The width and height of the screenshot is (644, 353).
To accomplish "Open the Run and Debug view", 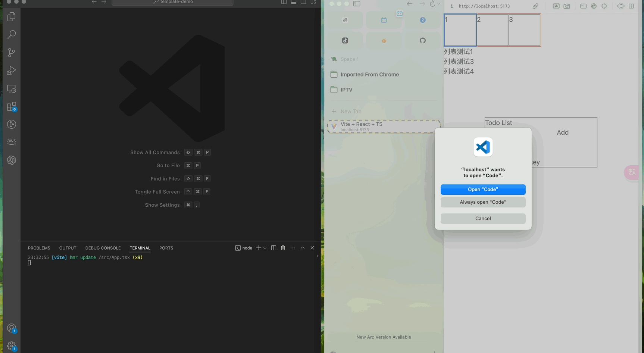I will tap(12, 71).
